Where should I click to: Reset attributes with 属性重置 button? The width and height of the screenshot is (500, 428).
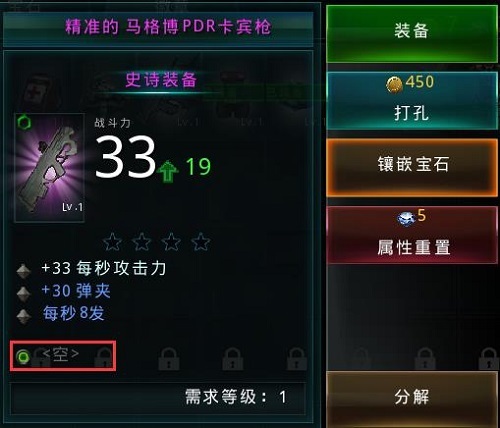click(412, 235)
